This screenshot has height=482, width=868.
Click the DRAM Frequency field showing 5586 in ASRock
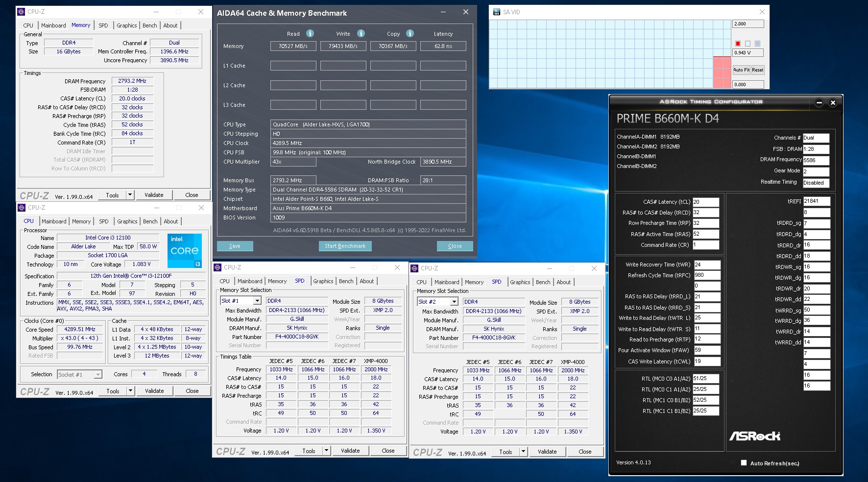click(x=816, y=160)
